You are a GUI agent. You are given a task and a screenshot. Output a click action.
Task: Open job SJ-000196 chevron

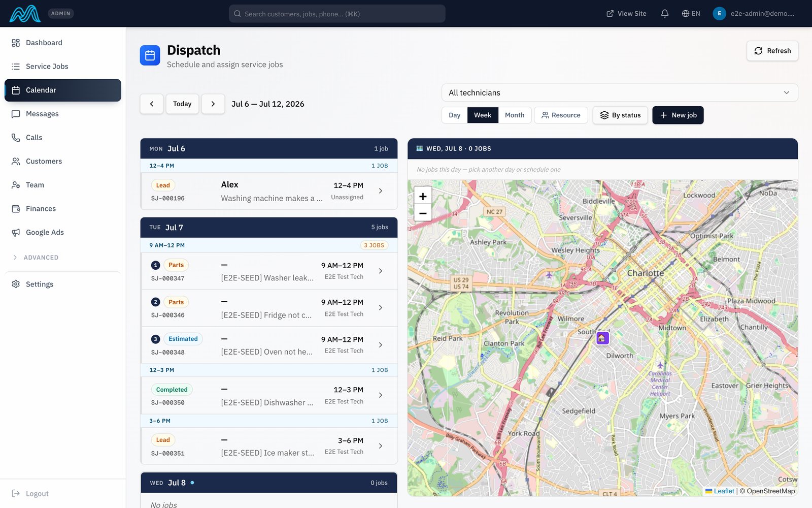381,191
